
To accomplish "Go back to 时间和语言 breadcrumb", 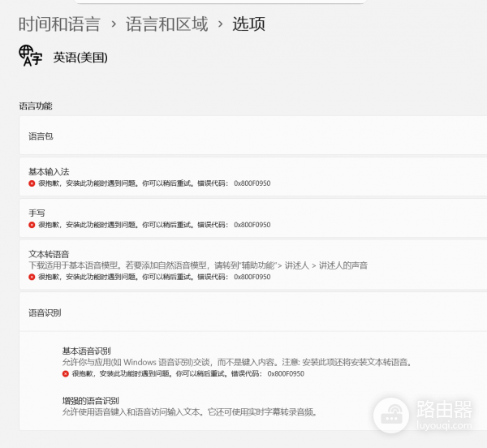I will click(x=59, y=24).
